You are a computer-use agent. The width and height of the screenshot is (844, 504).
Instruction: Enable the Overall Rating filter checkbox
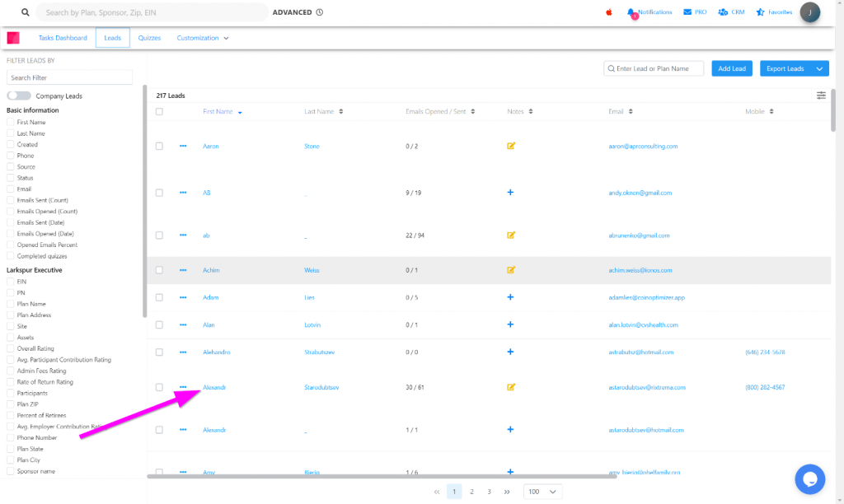coord(11,348)
